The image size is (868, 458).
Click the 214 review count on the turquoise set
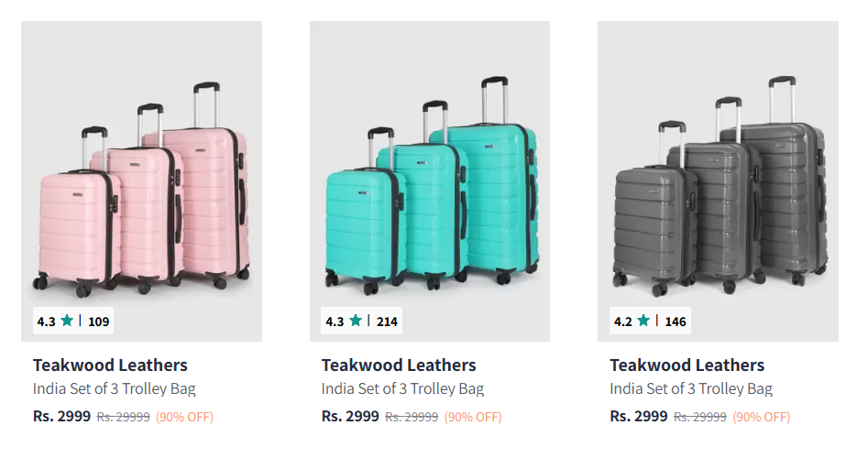click(387, 322)
